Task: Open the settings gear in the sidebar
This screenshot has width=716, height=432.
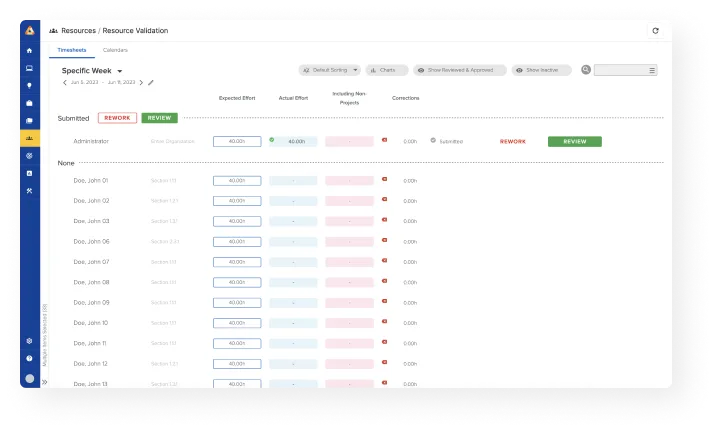Action: (30, 341)
